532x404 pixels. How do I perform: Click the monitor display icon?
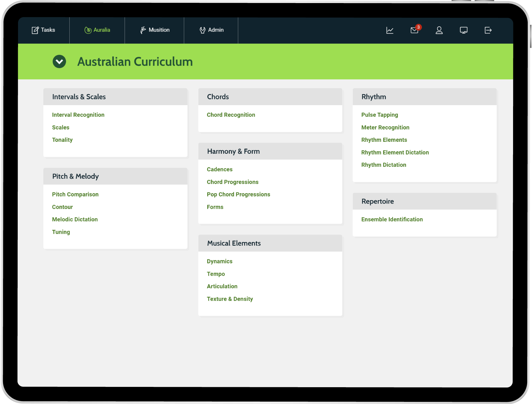click(x=463, y=30)
